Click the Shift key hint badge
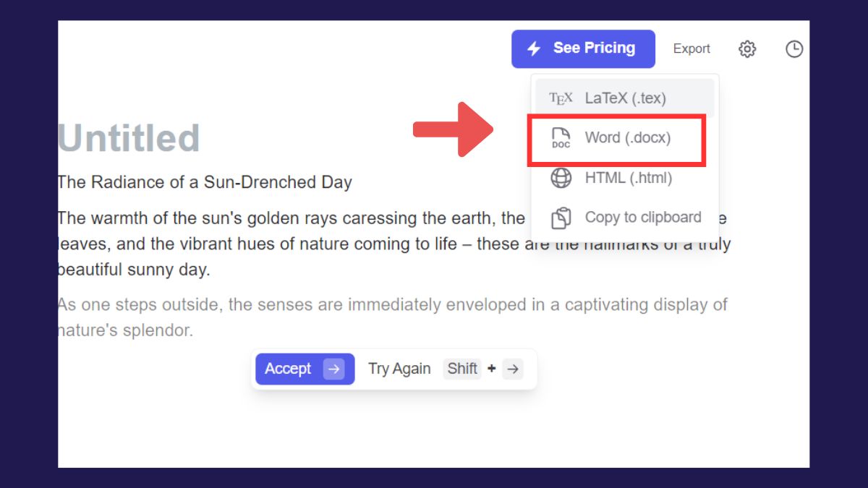The height and width of the screenshot is (488, 868). (462, 369)
